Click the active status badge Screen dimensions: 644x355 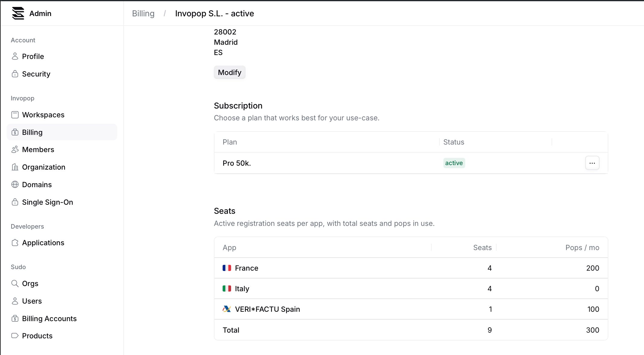(x=454, y=163)
